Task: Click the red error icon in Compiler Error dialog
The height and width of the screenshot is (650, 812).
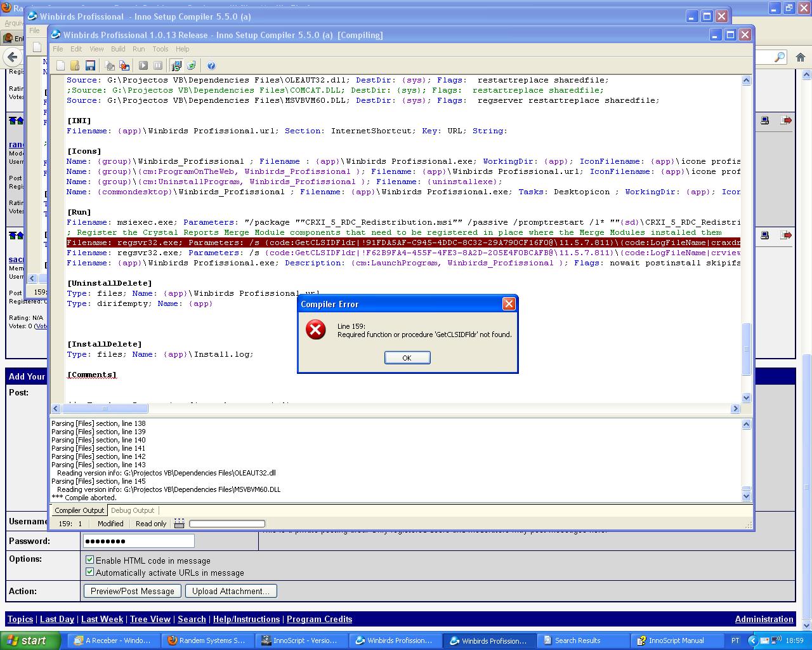Action: pyautogui.click(x=316, y=329)
